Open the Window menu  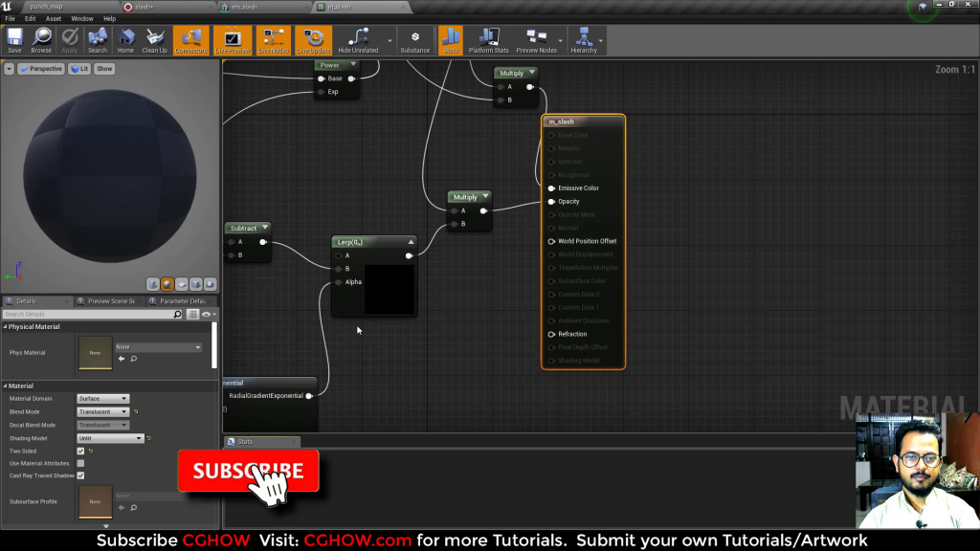coord(81,17)
